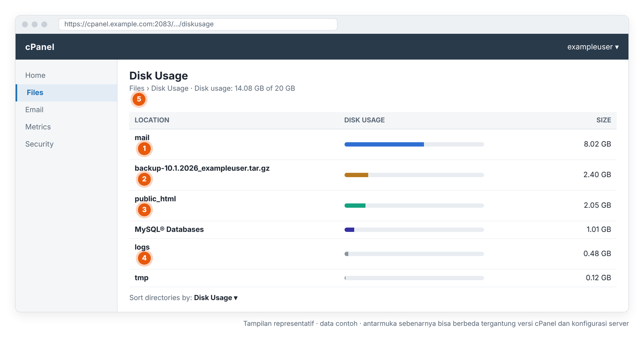Click the backup file's usage bar

point(414,175)
